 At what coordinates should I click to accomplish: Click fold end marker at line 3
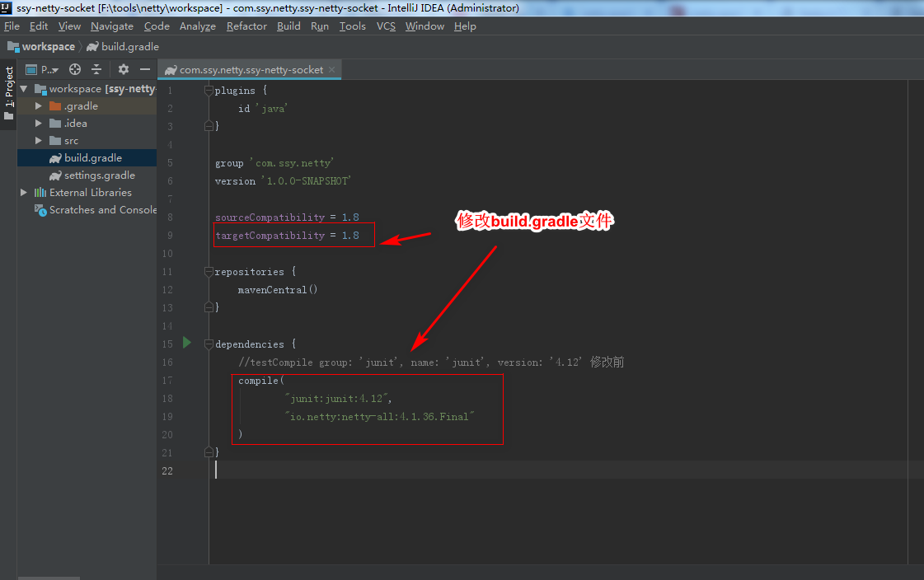[x=209, y=126]
